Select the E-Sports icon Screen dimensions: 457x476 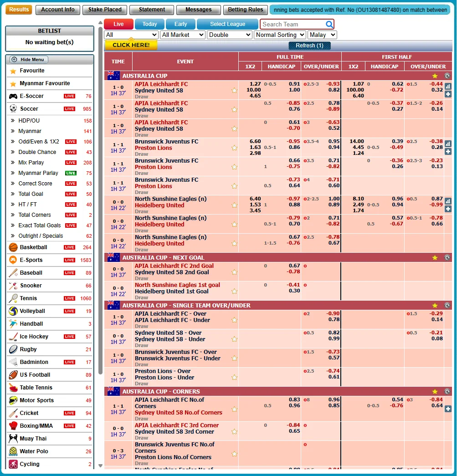point(13,260)
